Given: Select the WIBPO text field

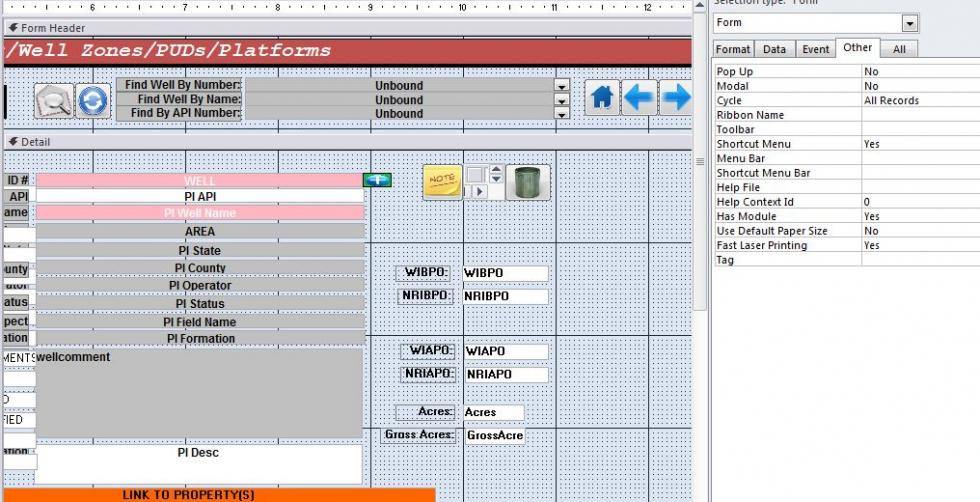Looking at the screenshot, I should point(506,273).
